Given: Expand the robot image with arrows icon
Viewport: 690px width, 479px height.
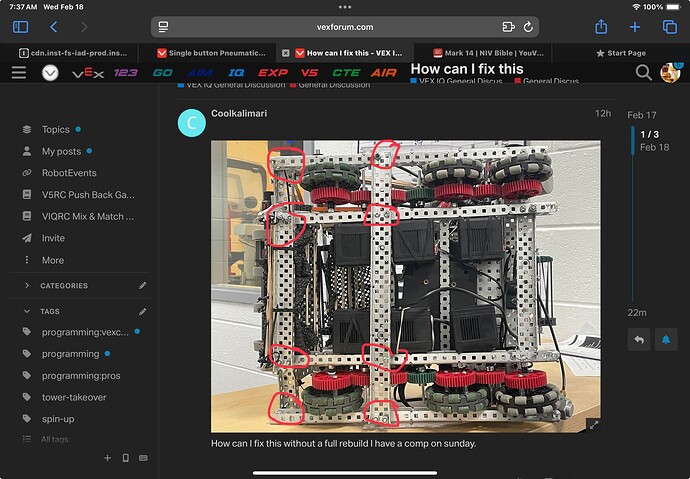Looking at the screenshot, I should (x=594, y=425).
